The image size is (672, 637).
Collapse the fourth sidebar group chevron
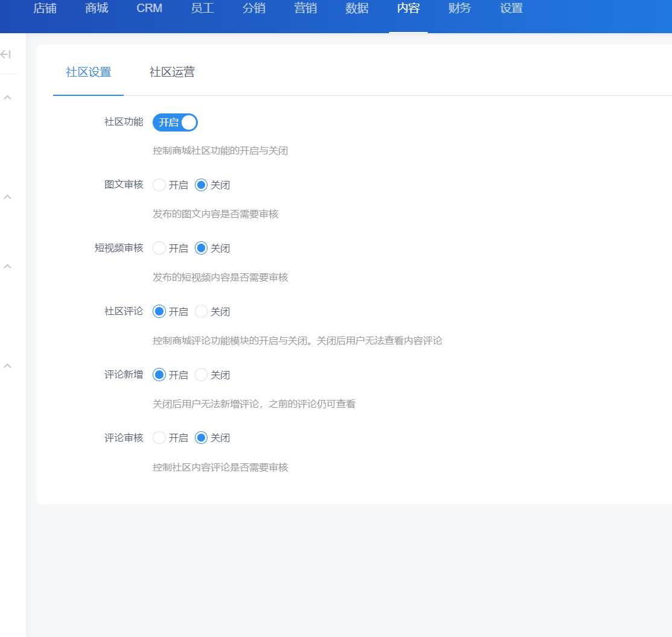click(8, 366)
